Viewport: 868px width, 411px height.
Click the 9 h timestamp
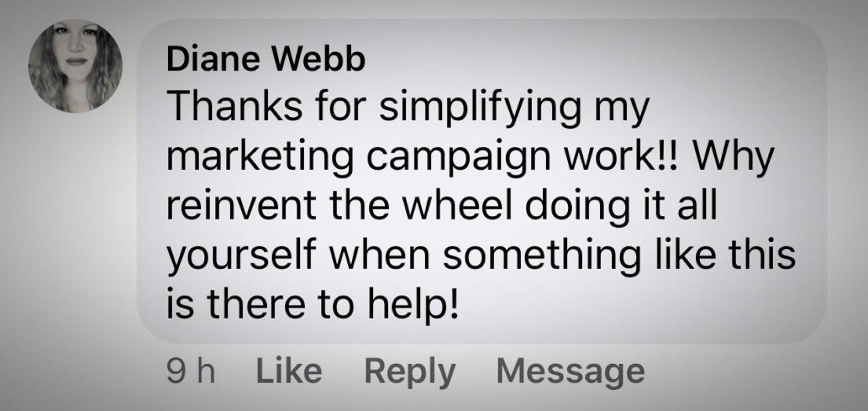click(192, 370)
